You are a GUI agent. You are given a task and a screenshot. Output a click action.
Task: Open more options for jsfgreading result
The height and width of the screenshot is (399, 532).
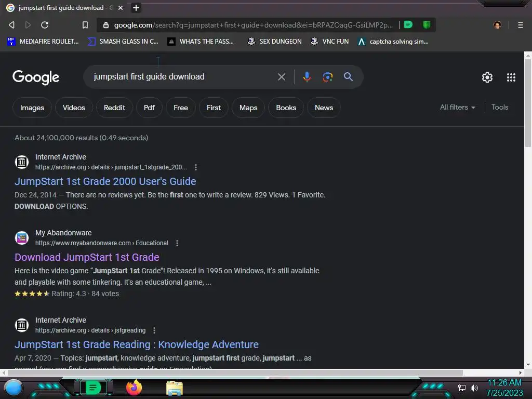coord(154,330)
